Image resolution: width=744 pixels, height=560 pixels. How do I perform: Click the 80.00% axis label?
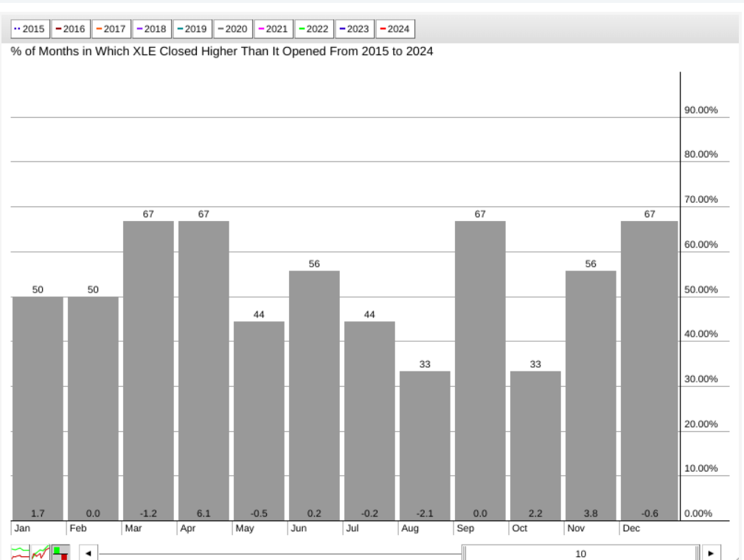pos(700,154)
